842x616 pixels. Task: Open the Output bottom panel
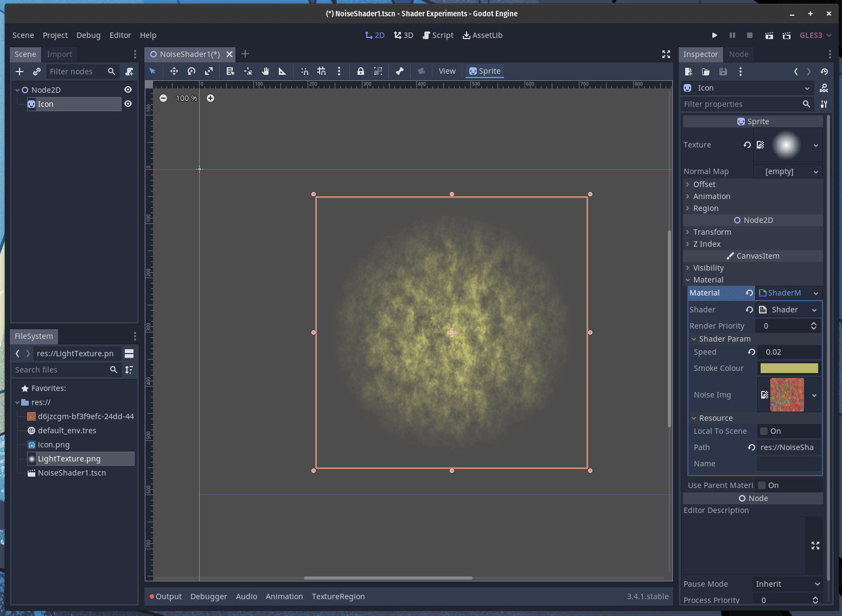pyautogui.click(x=165, y=596)
